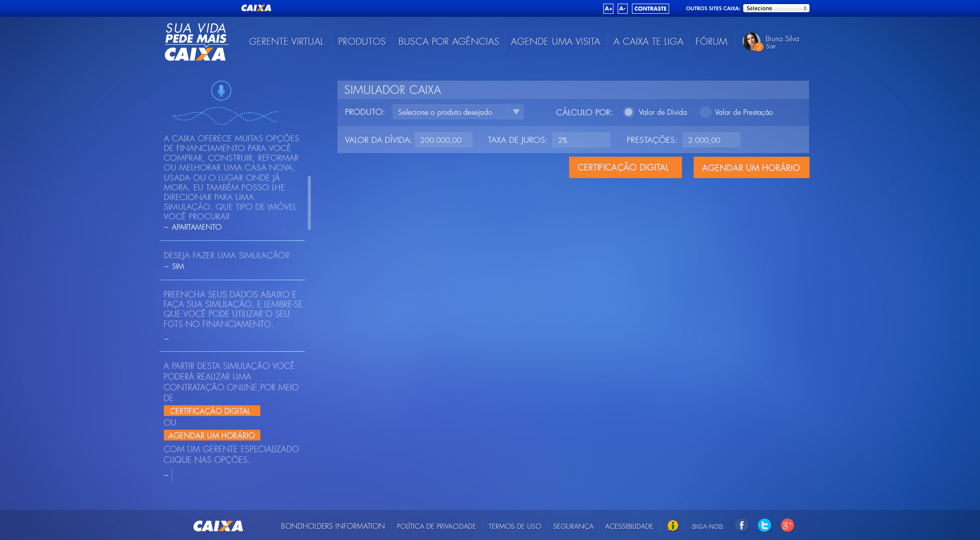Viewport: 980px width, 540px height.
Task: Click the DESEJA FAZER UMA SIMULAÇÃO? question
Action: [227, 255]
